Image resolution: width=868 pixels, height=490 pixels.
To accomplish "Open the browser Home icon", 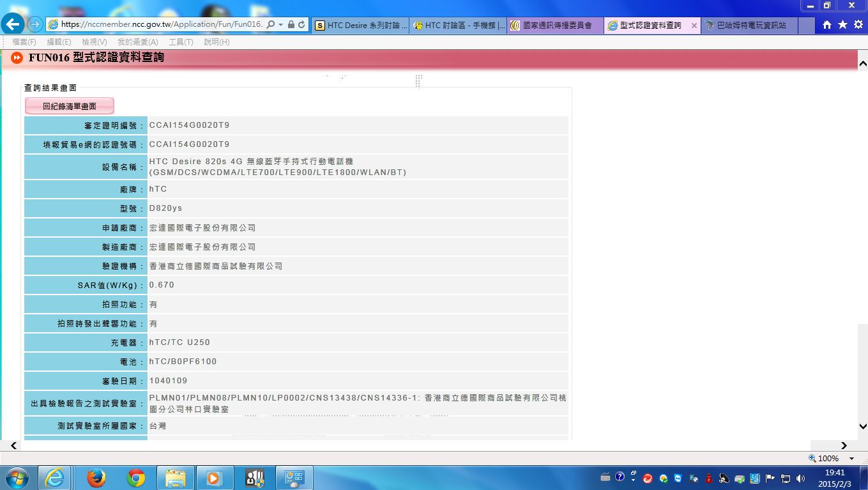I will [x=827, y=25].
